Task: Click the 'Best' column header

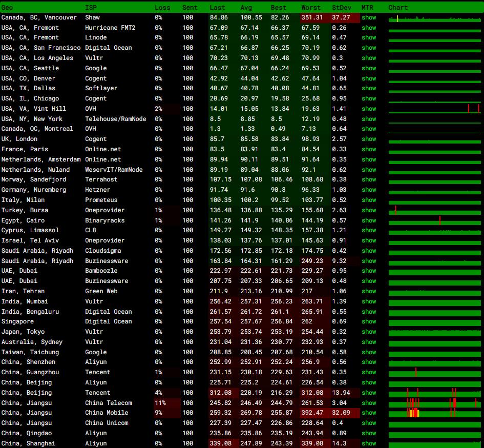Action: click(279, 7)
